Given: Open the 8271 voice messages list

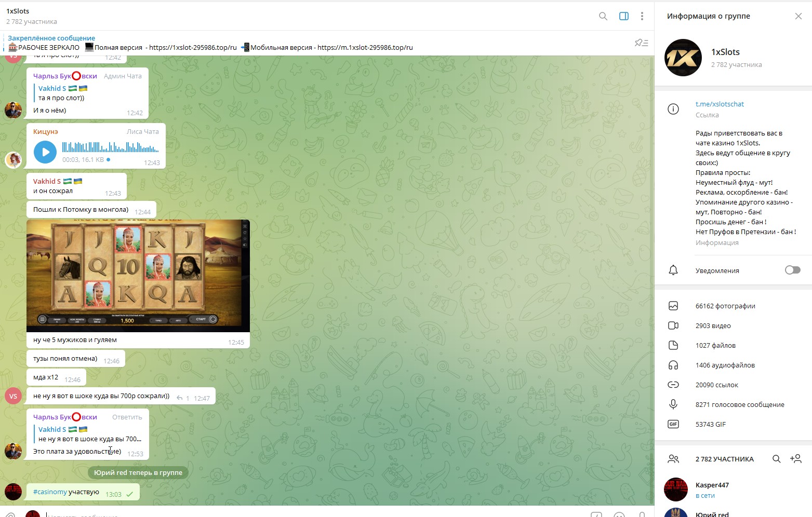Looking at the screenshot, I should point(739,404).
